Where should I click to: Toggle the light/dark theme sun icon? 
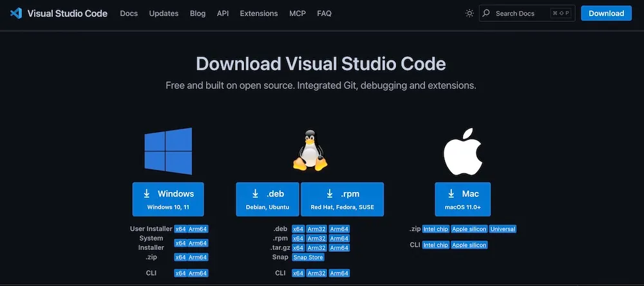(469, 13)
